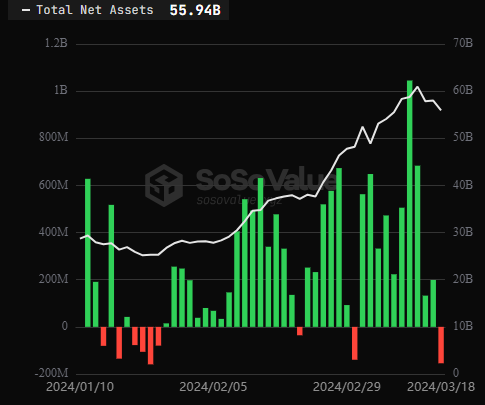Click the peak of the white line

point(417,87)
